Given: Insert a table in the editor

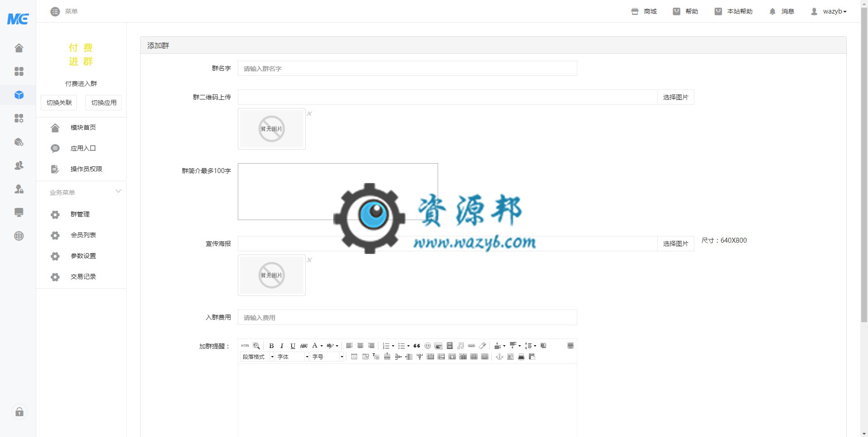Looking at the screenshot, I should 354,357.
